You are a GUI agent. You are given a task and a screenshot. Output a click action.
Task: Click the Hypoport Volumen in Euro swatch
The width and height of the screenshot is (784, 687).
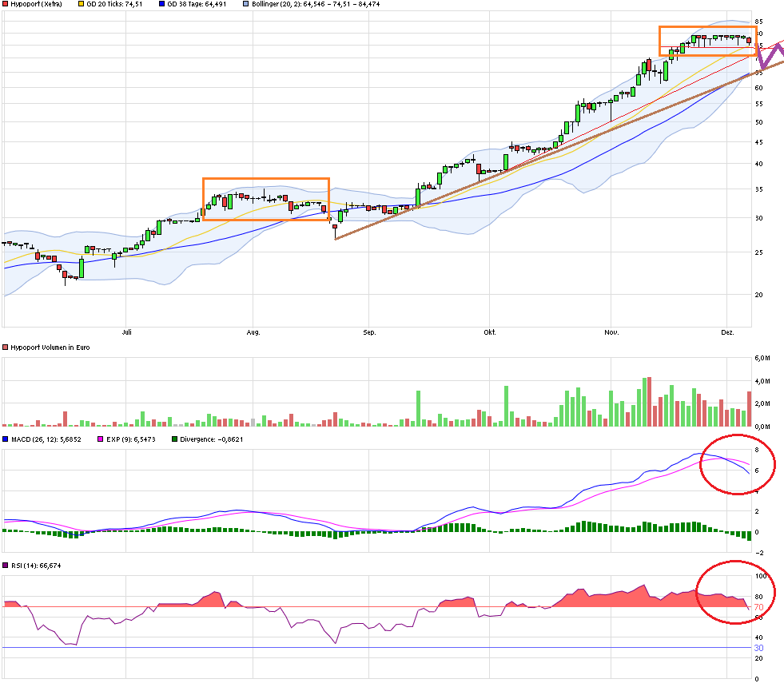point(6,347)
